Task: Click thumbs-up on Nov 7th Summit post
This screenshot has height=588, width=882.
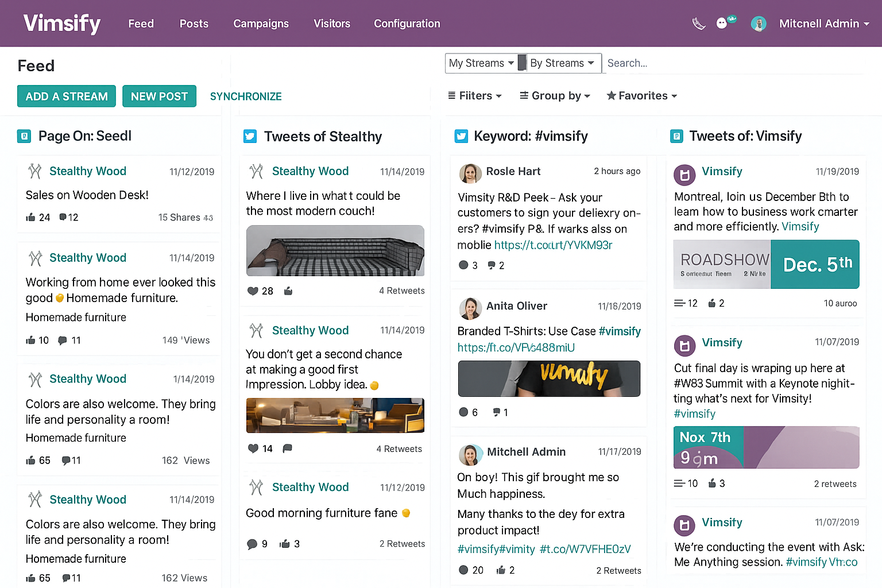Action: 713,483
